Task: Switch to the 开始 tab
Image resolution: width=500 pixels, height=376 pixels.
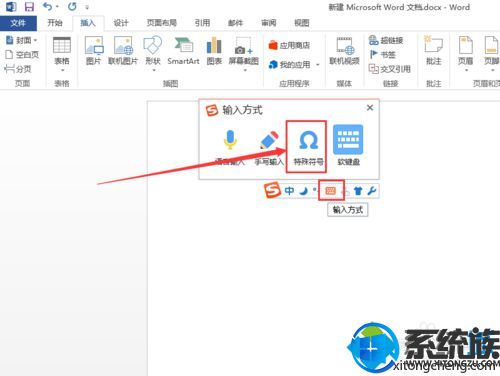Action: tap(55, 23)
